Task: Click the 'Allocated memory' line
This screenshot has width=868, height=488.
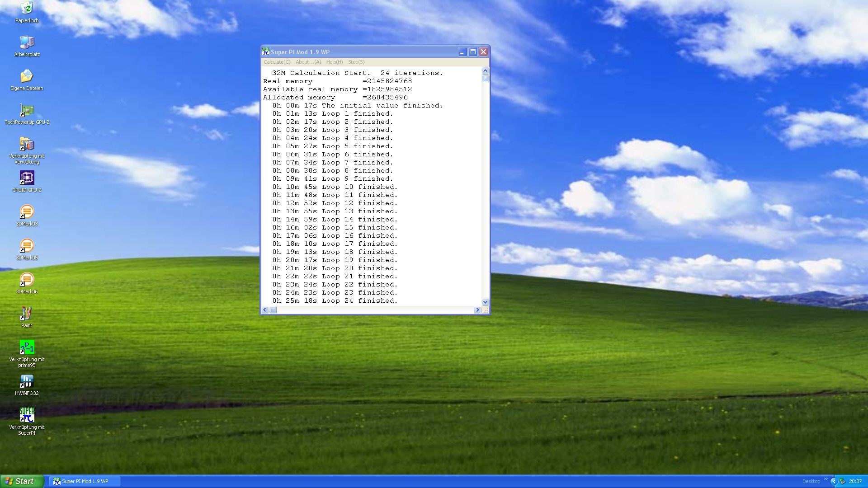Action: (x=335, y=97)
